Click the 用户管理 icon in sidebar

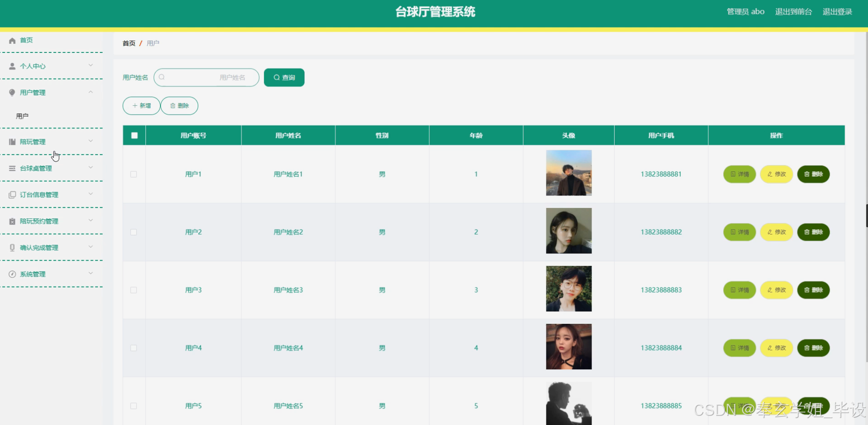[12, 92]
